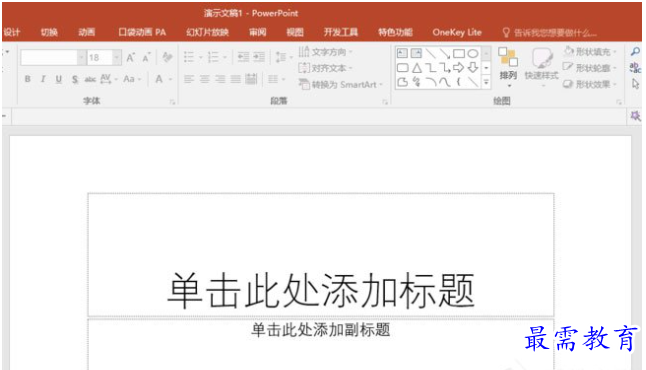Select the arc shape

tap(431, 82)
